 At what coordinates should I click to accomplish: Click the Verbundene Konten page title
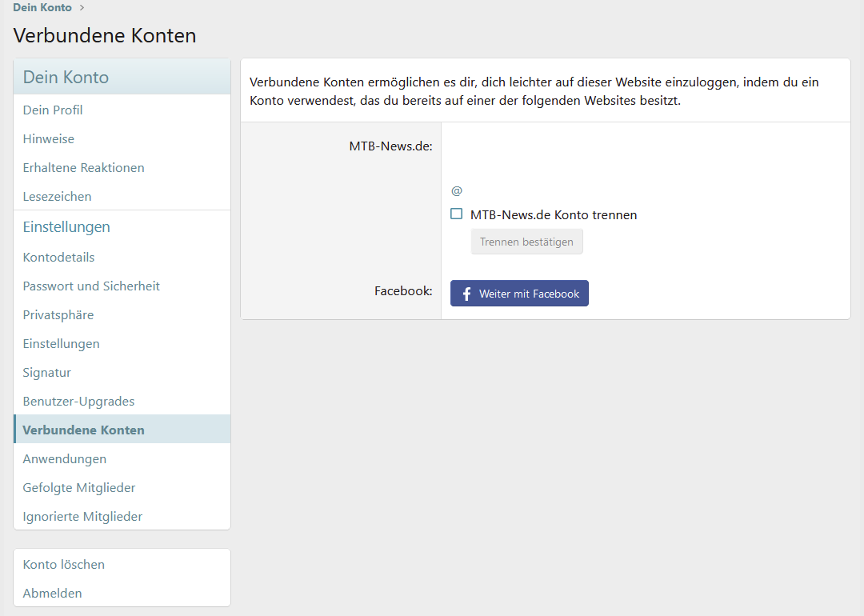click(x=105, y=35)
